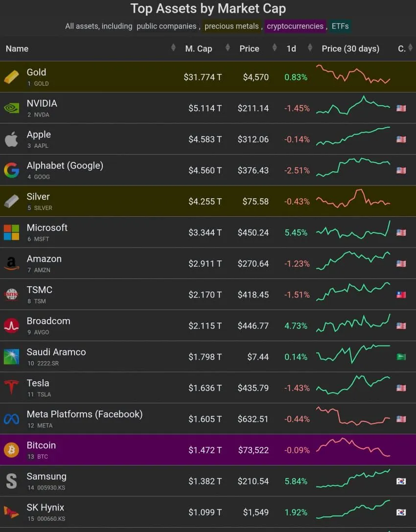Viewport: 416px width, 532px height.
Task: Open the Gold asset link
Action: coord(36,72)
